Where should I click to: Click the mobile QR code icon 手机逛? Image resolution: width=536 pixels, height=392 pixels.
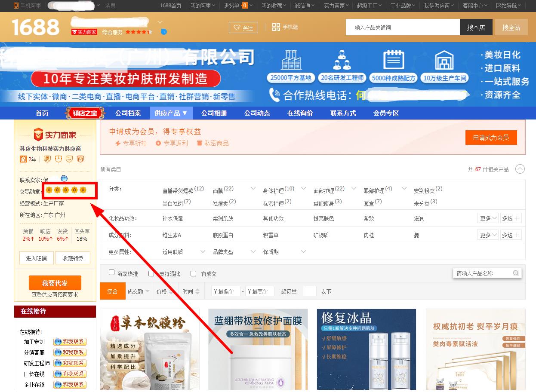(x=276, y=27)
